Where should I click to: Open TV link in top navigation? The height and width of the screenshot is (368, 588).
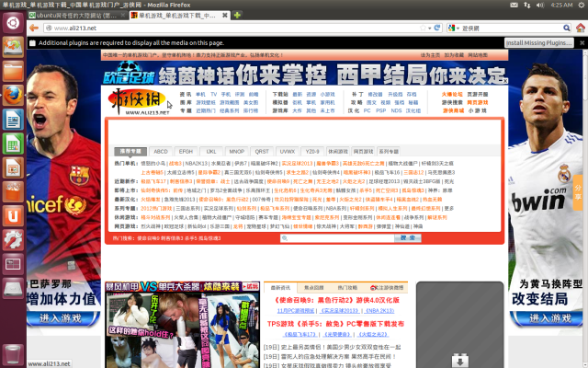[x=213, y=94]
